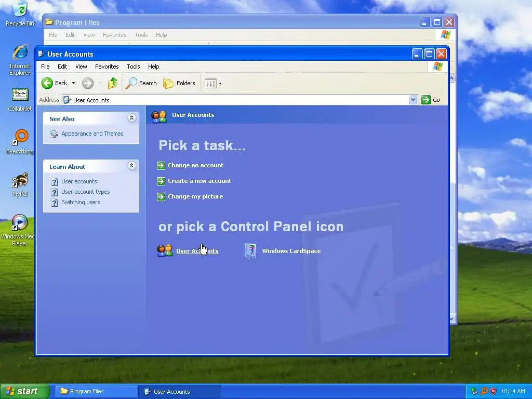532x399 pixels.
Task: Open the File menu in User Accounts window
Action: tap(45, 66)
